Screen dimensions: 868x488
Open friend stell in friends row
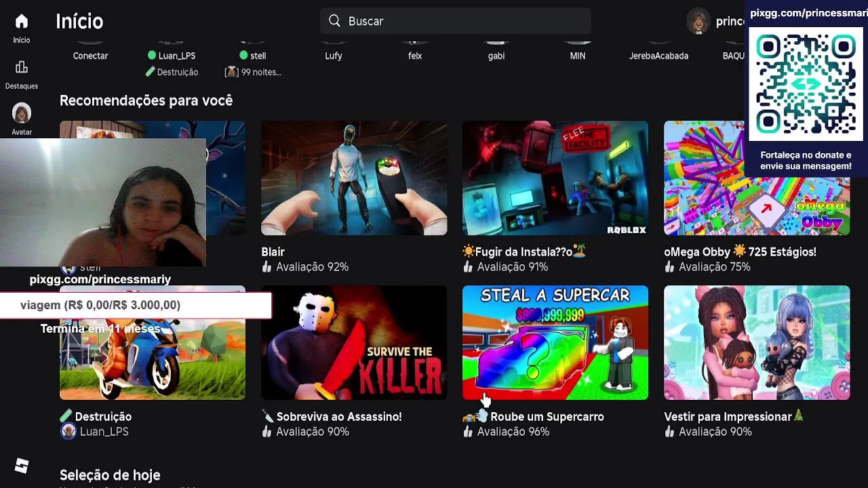point(258,56)
